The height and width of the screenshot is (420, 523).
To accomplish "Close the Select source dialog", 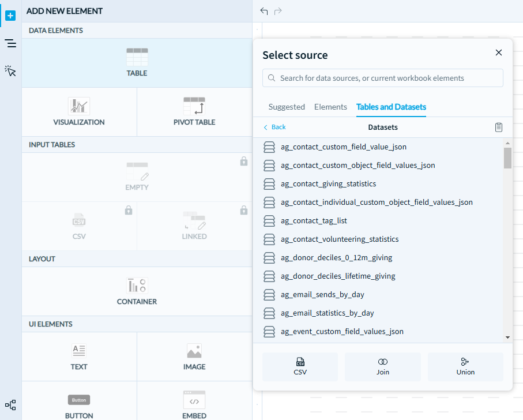I will (x=499, y=52).
